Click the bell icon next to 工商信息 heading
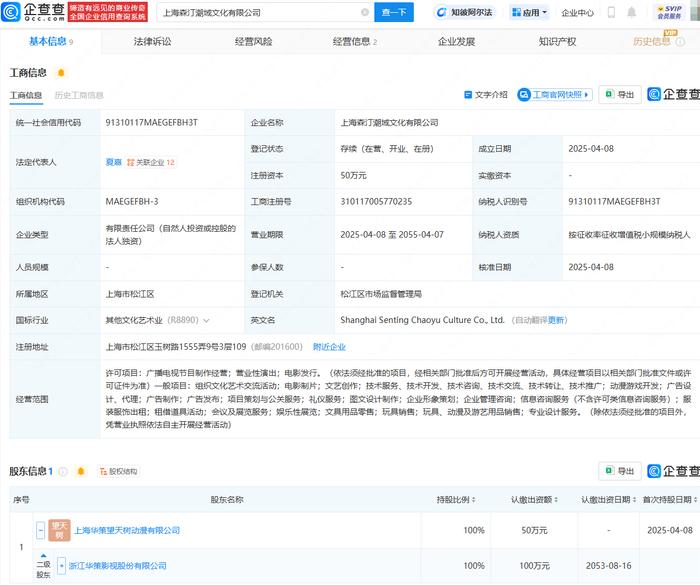This screenshot has height=585, width=700. point(61,72)
